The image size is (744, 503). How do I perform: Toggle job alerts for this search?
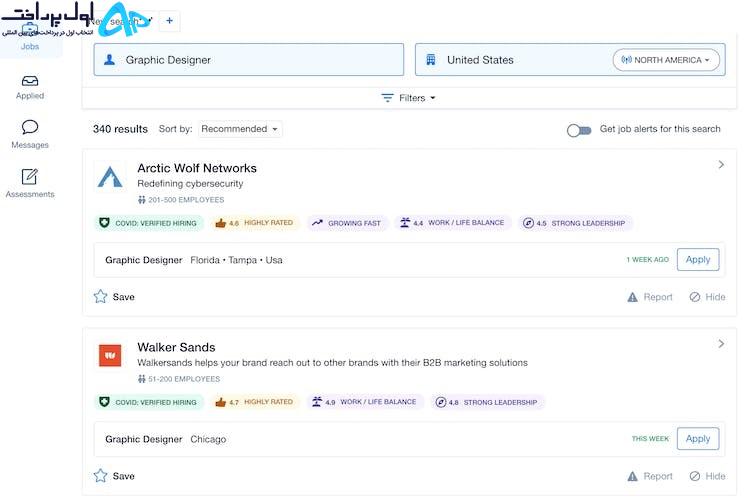579,130
